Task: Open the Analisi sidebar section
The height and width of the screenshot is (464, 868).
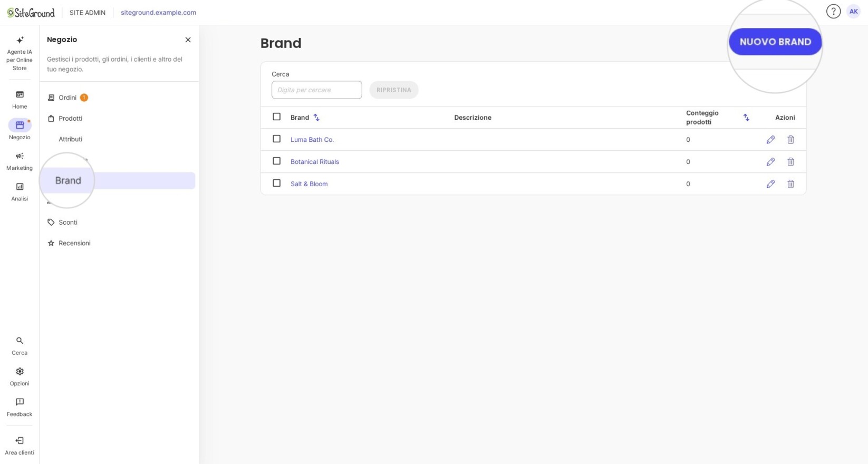Action: pyautogui.click(x=20, y=192)
